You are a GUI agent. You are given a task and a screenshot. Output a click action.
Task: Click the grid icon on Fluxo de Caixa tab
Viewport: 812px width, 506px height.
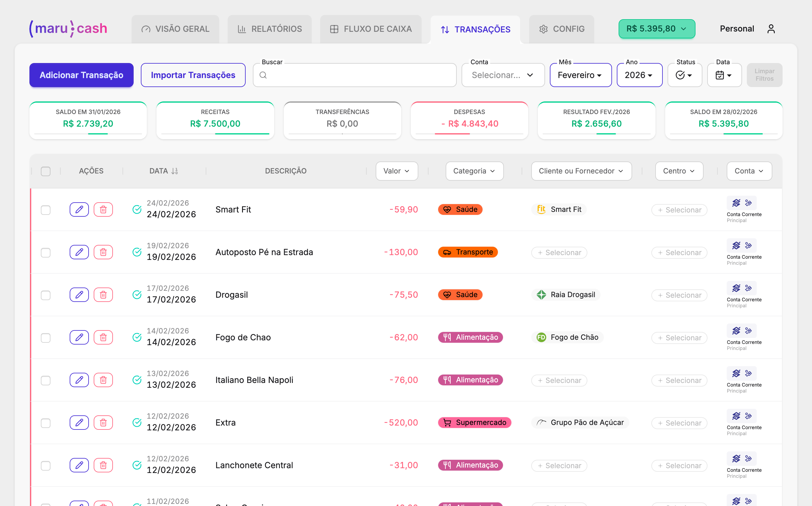click(334, 29)
